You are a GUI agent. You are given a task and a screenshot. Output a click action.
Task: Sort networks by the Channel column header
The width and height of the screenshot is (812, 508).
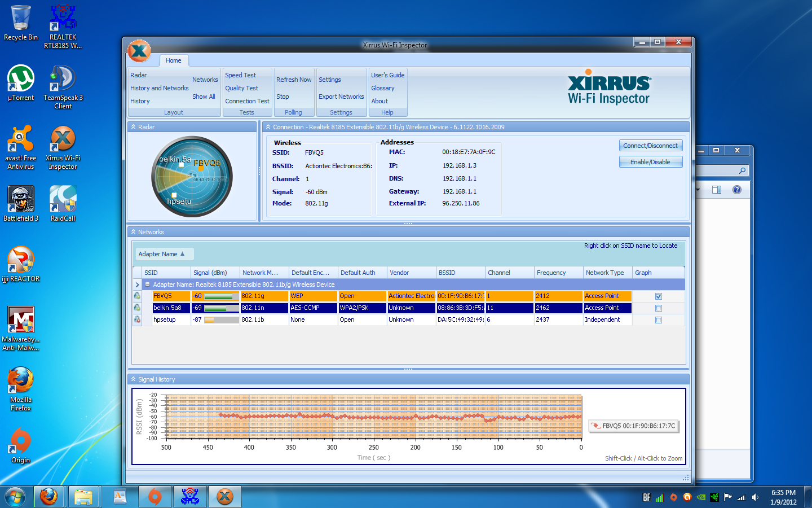click(x=499, y=273)
